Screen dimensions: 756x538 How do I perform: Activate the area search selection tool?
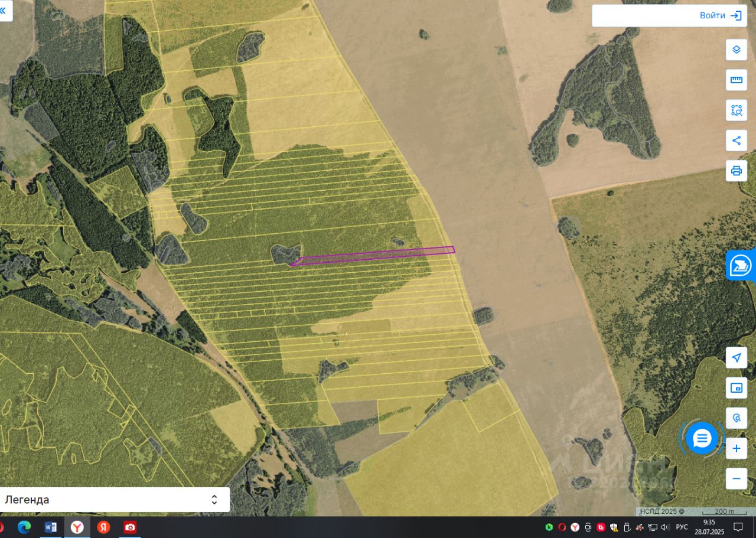pos(736,110)
